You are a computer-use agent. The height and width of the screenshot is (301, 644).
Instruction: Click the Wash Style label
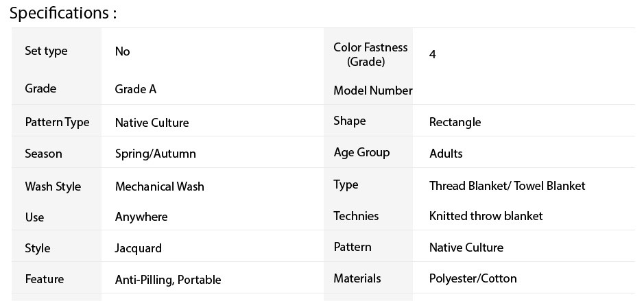[x=53, y=186]
